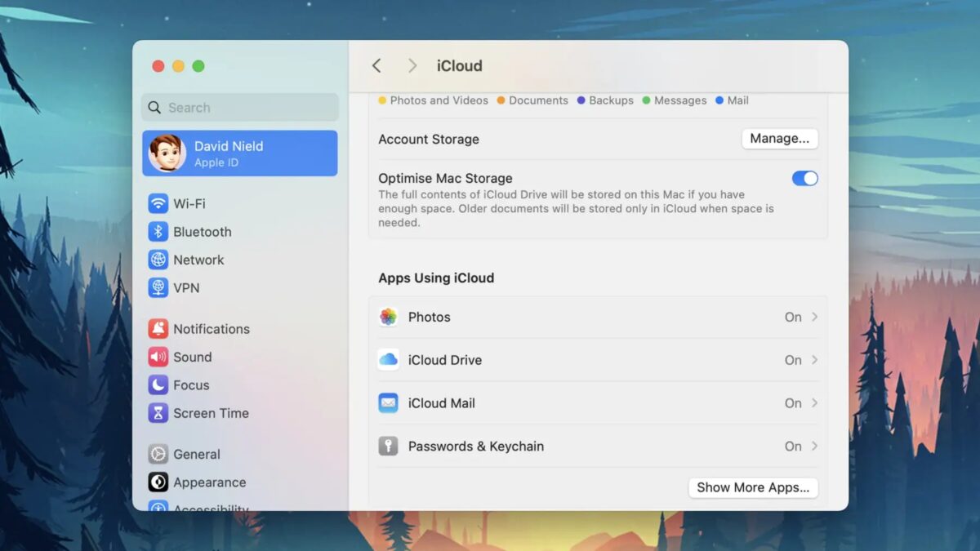The width and height of the screenshot is (980, 551).
Task: Open Passwords & Keychain chevron
Action: [x=814, y=447]
